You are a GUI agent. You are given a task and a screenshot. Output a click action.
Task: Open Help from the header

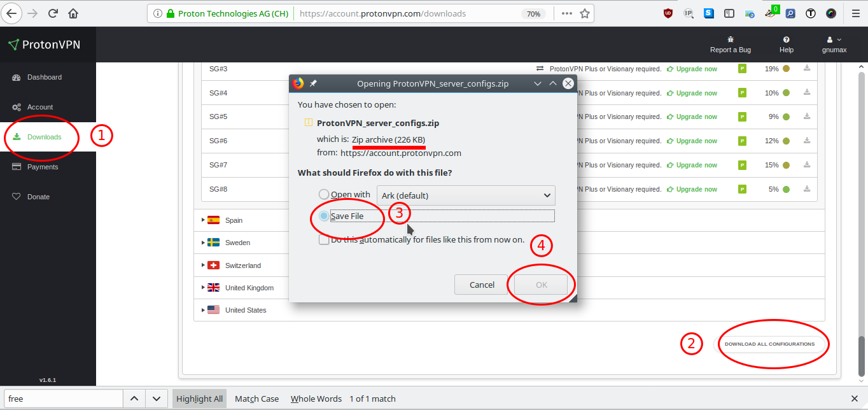[x=787, y=44]
